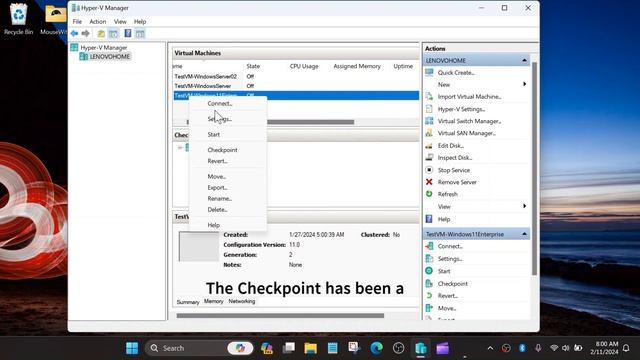Collapse the TestVM-Windows11Enterprise actions section

click(x=524, y=234)
